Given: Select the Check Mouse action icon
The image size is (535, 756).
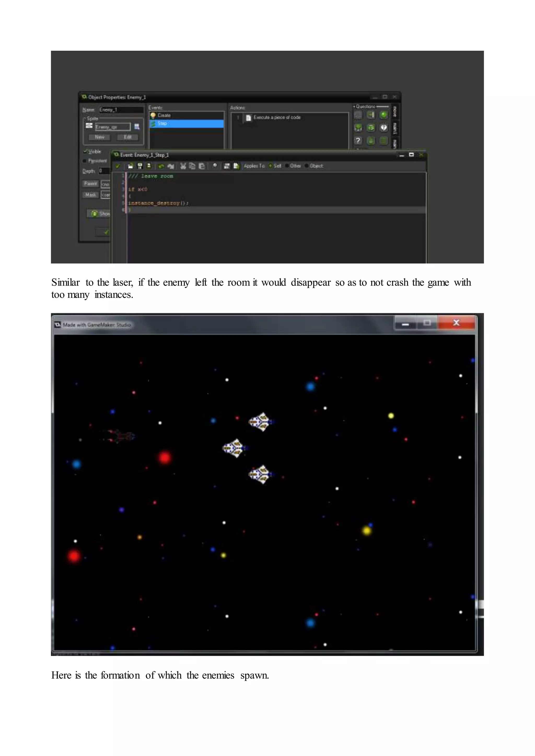Looking at the screenshot, I should point(371,141).
